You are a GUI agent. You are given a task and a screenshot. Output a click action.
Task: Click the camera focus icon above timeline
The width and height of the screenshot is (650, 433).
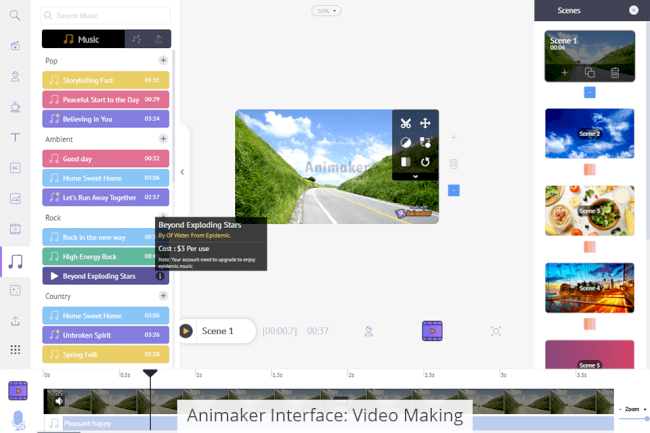tap(496, 331)
